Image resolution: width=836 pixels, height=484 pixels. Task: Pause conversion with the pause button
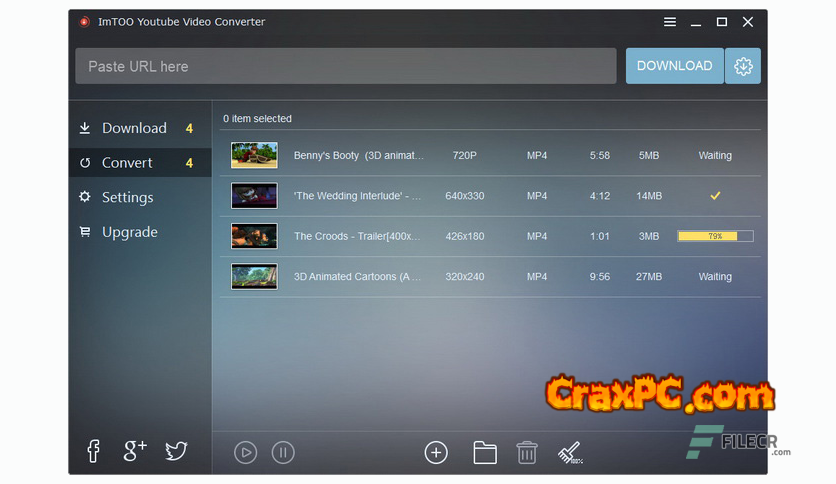coord(283,453)
